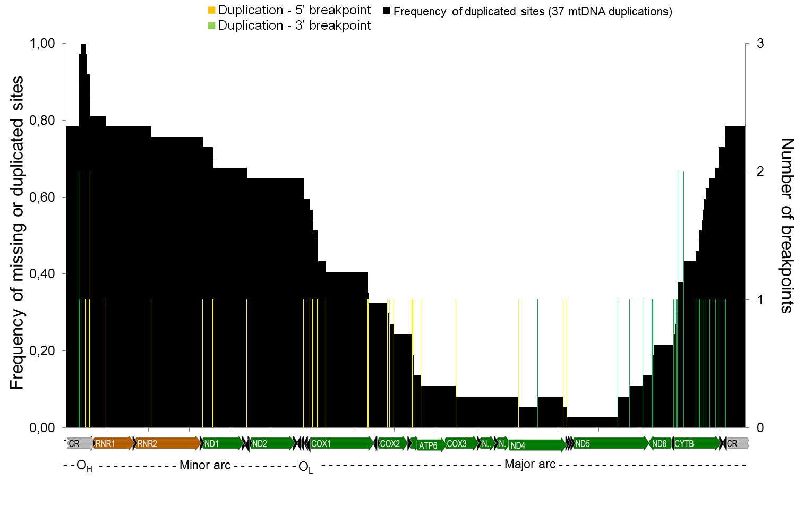804x532 pixels.
Task: Select the COX3 gene arrow
Action: pos(460,443)
